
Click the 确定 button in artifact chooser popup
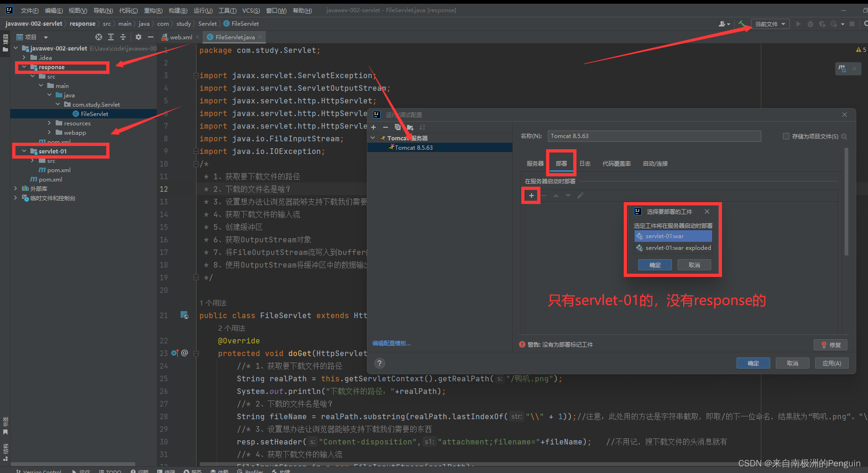[x=655, y=265]
